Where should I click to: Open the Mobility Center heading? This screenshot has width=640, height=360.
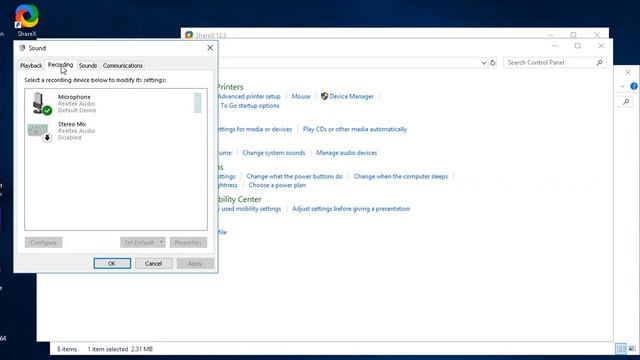click(240, 199)
